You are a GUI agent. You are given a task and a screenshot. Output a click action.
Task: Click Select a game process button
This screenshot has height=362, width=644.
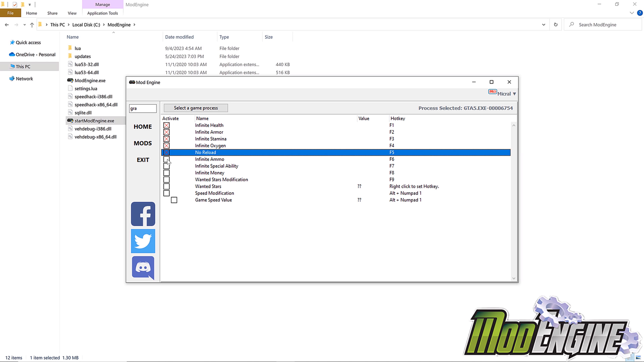pos(196,108)
